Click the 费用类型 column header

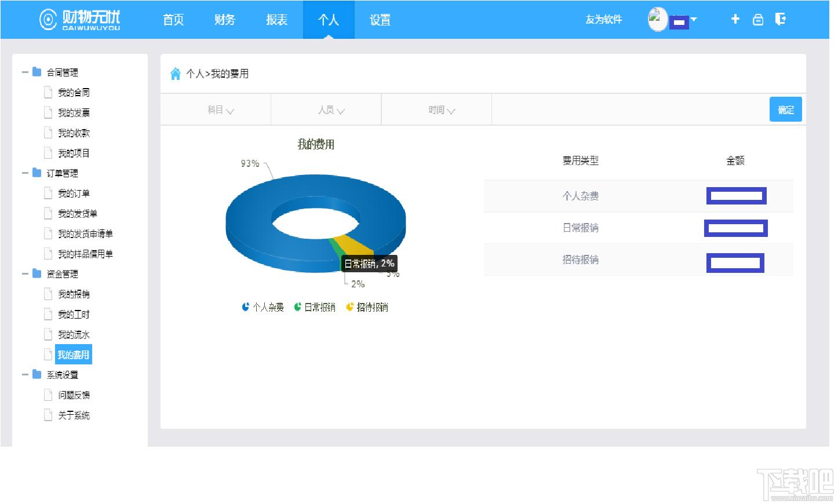[x=581, y=160]
